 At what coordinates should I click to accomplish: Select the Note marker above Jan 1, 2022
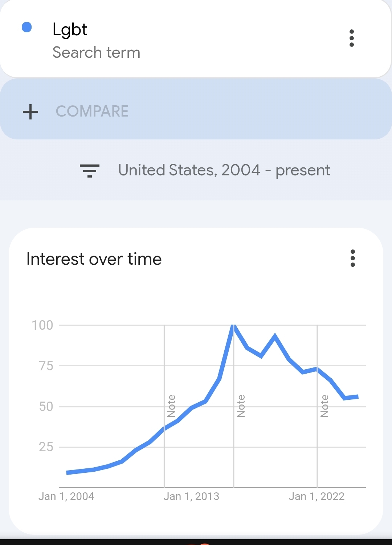(x=324, y=406)
